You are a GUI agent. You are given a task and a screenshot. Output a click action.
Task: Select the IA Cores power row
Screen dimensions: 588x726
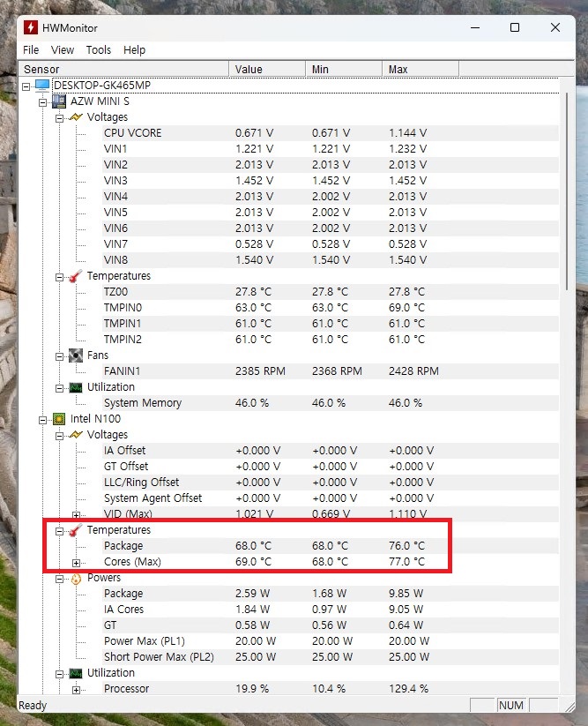coord(331,610)
